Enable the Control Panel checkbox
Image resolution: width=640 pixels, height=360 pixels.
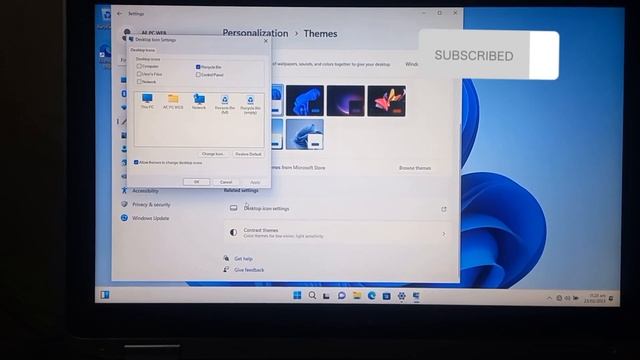[198, 75]
